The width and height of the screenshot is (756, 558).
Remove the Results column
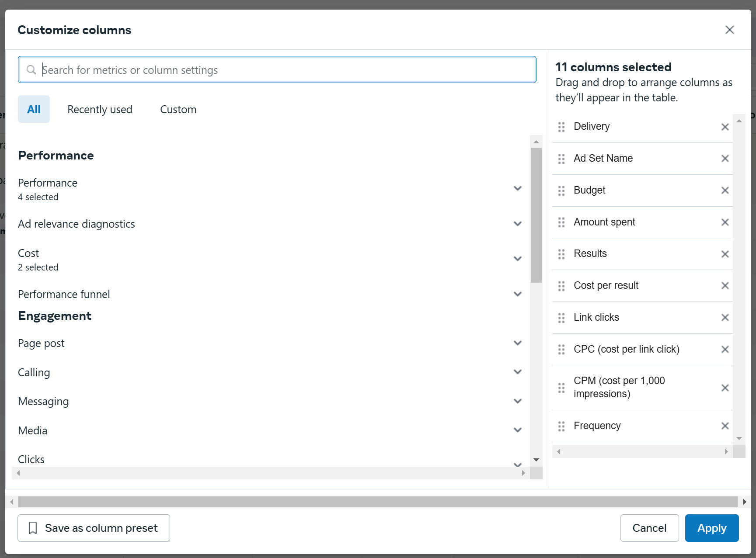[x=725, y=254]
